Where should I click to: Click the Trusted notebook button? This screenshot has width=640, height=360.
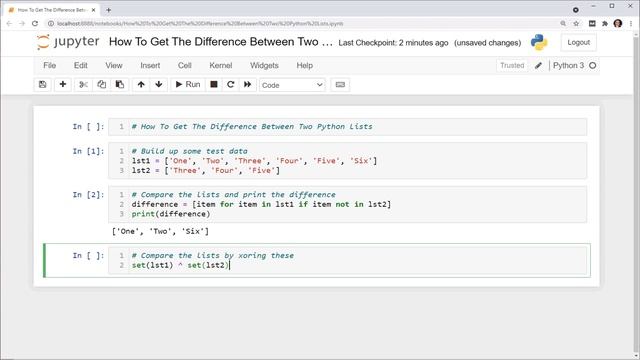point(512,65)
